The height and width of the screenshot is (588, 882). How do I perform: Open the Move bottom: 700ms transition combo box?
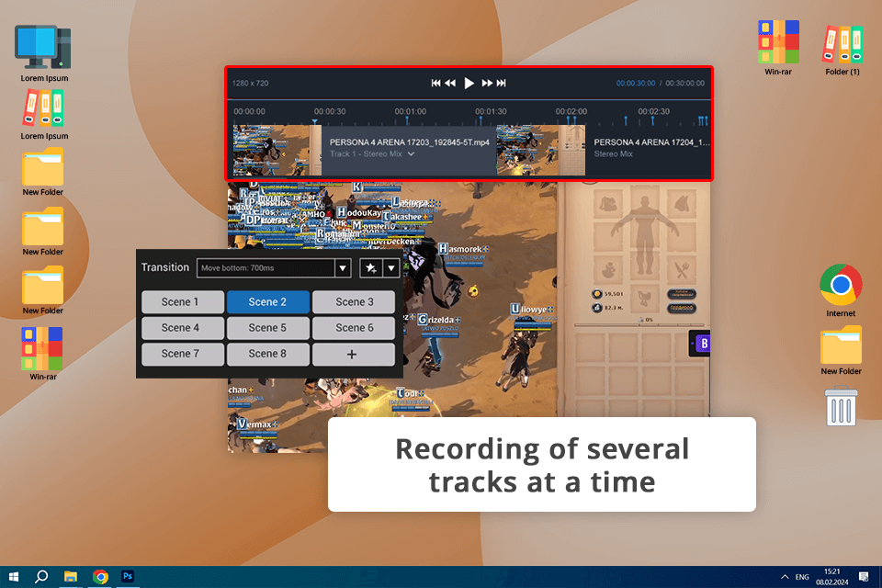(274, 268)
